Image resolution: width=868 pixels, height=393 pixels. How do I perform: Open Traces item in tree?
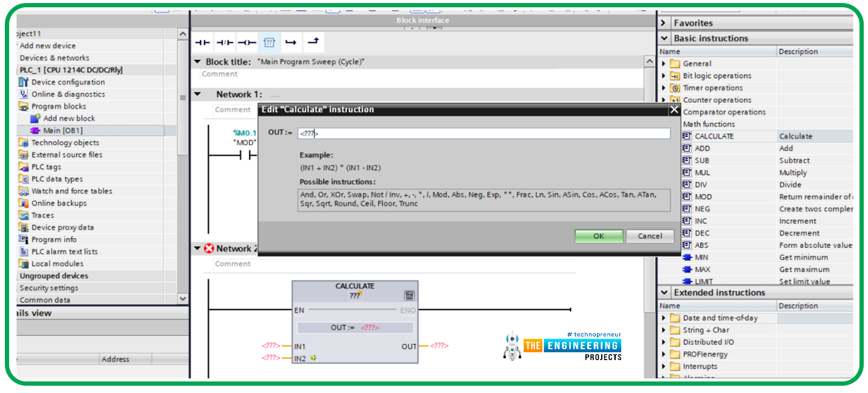(x=43, y=215)
